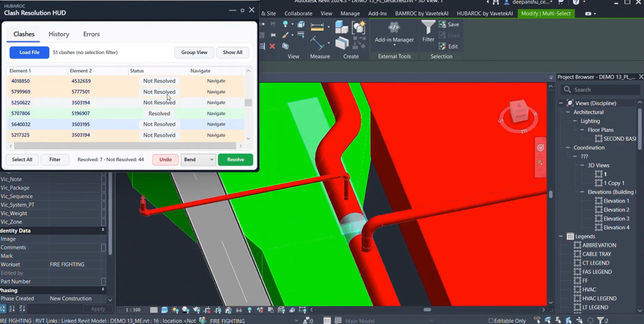Switch to the Errors tab
The width and height of the screenshot is (644, 324).
click(92, 34)
